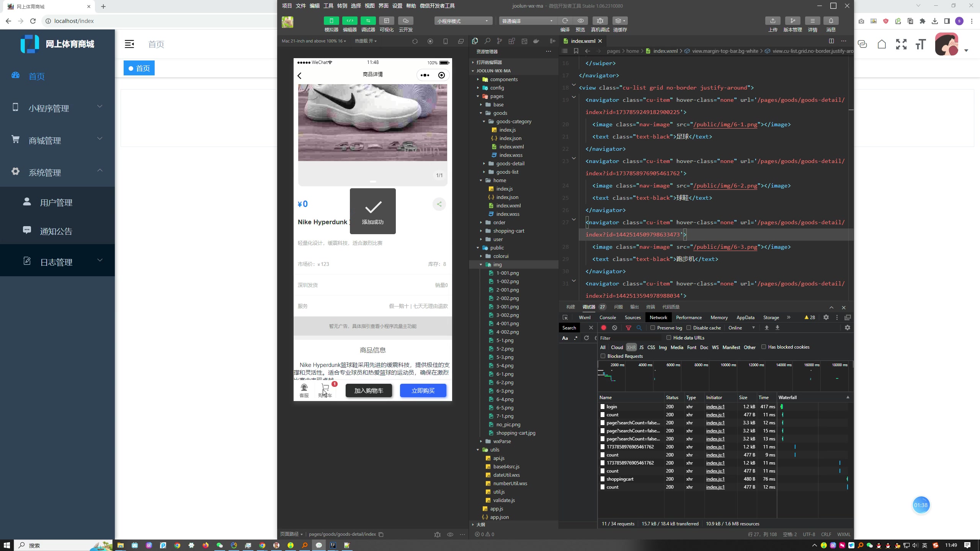Click the 上传 upload icon
The image size is (980, 551).
773,21
